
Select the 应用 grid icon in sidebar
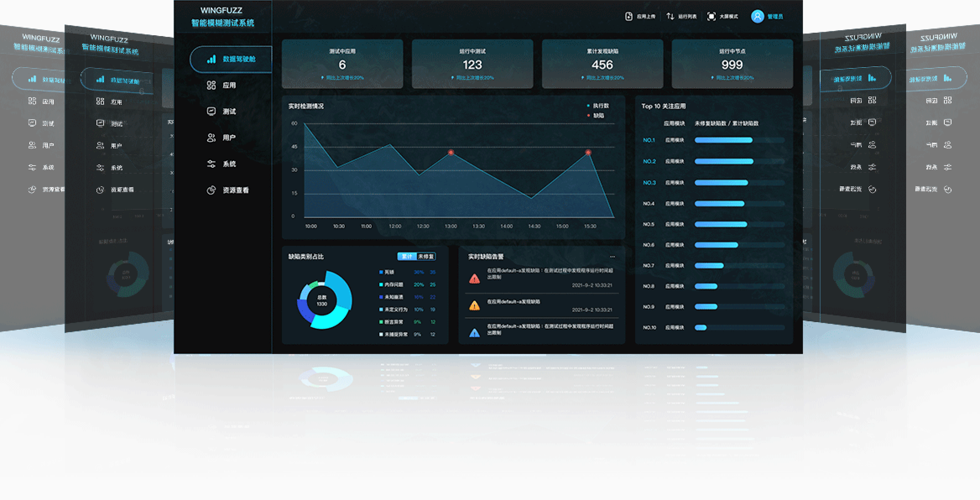coord(211,85)
